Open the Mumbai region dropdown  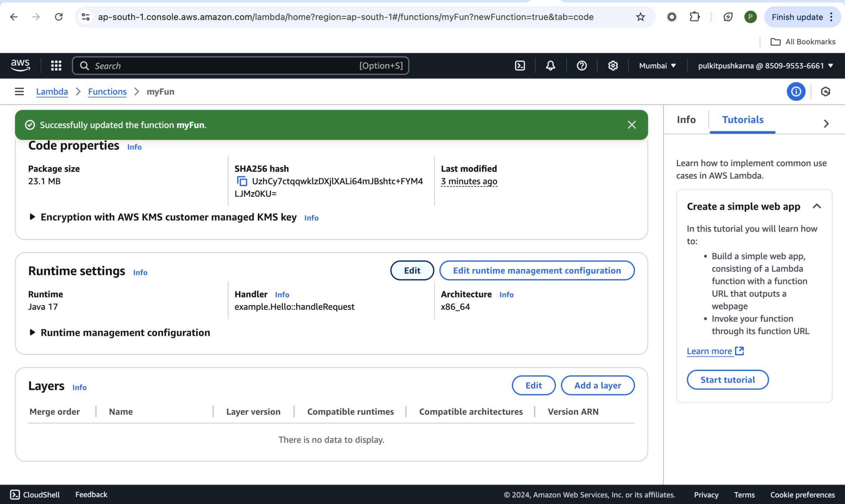click(657, 66)
